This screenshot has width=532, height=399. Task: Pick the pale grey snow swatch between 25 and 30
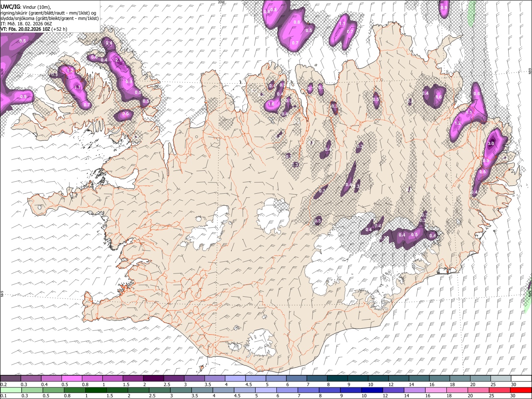(501, 379)
